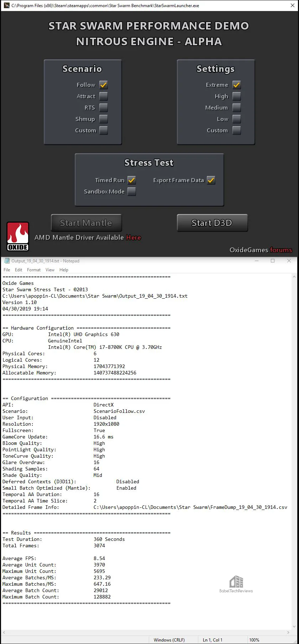
Task: Click the 'Version 1.10' line
Action: (x=20, y=302)
